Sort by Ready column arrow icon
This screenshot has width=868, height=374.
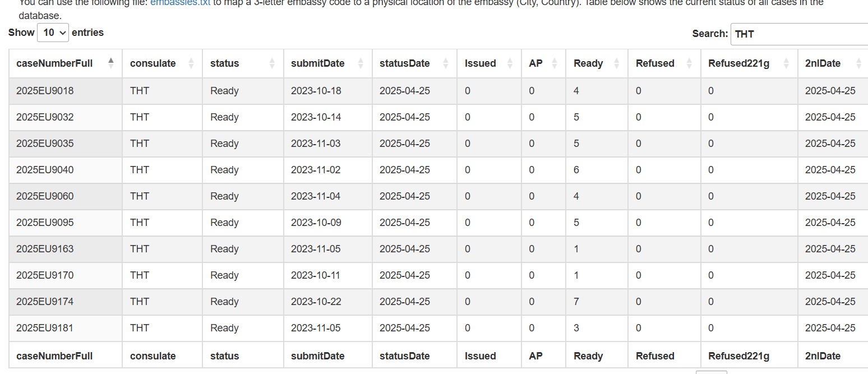(617, 63)
